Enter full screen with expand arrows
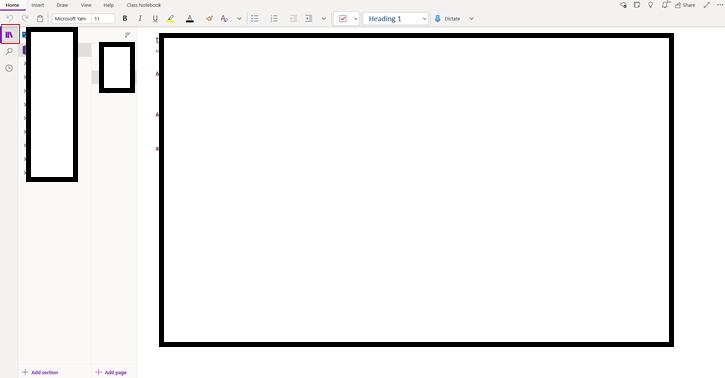This screenshot has width=725, height=378. point(707,5)
